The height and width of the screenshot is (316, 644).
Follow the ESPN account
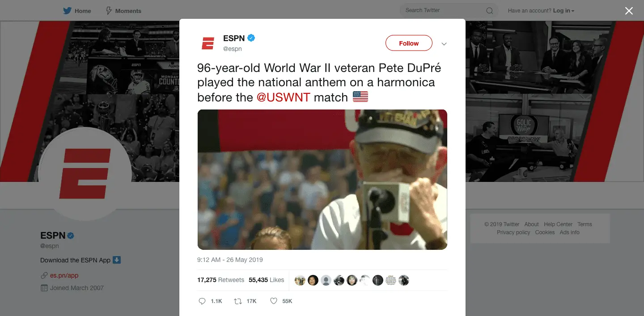(409, 43)
